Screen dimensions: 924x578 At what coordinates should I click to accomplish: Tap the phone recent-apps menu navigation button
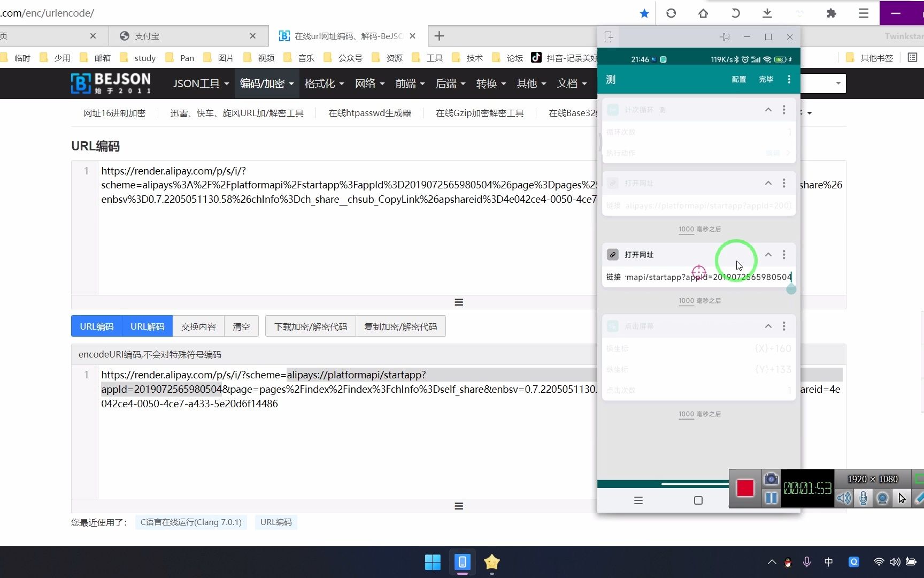(x=638, y=500)
